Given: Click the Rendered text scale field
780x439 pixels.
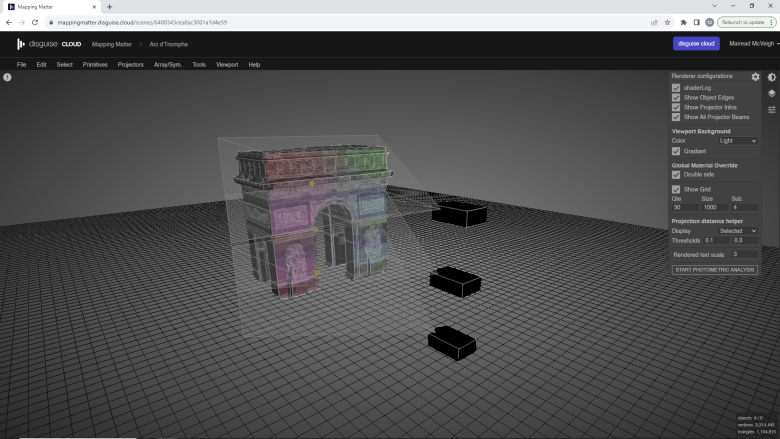Looking at the screenshot, I should (x=745, y=255).
